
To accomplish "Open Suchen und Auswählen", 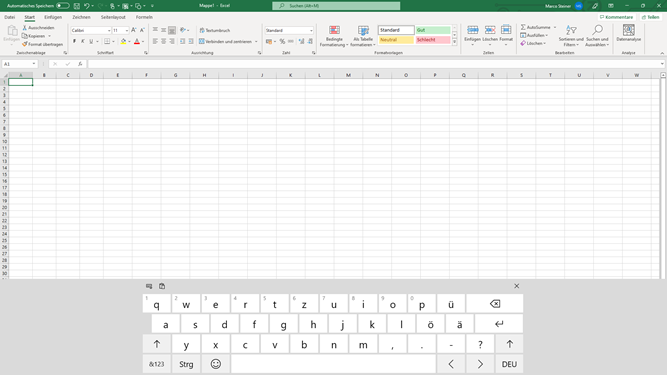I will [x=597, y=36].
